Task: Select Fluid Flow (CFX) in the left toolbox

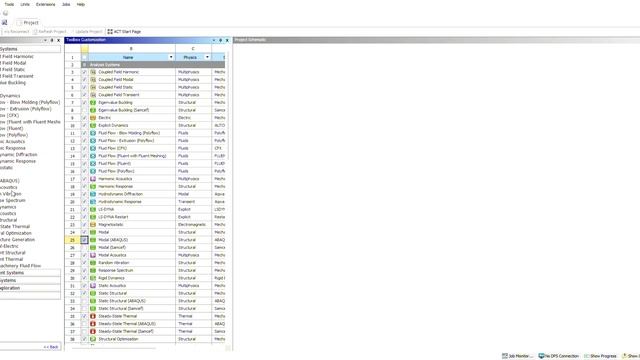Action: point(10,116)
